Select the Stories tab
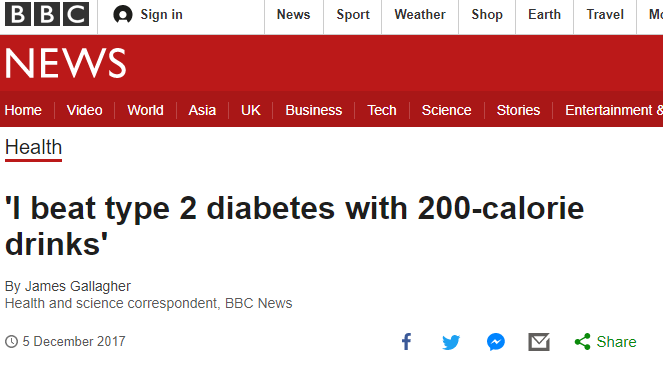The width and height of the screenshot is (663, 368). tap(518, 110)
